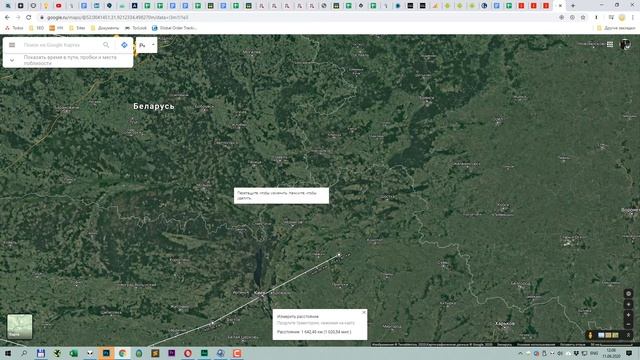Image resolution: width=640 pixels, height=360 pixels.
Task: Click the browser forward arrow
Action: click(18, 18)
